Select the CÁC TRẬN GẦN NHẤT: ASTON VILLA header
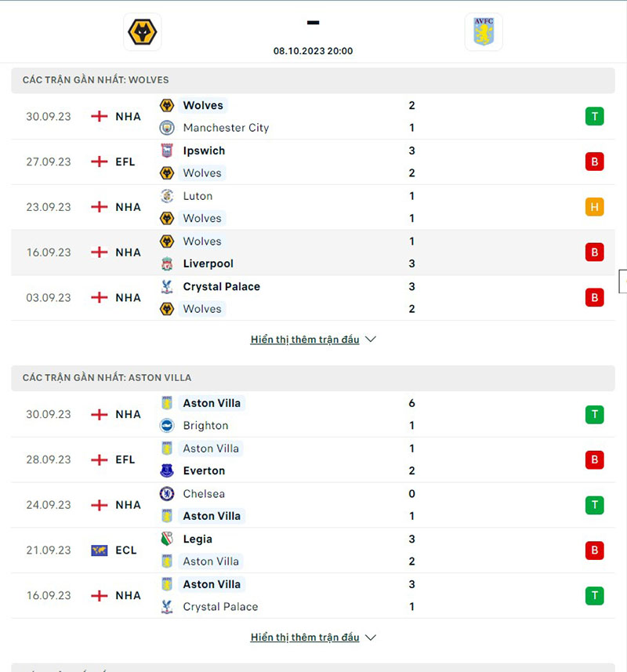The image size is (627, 672). coord(107,377)
